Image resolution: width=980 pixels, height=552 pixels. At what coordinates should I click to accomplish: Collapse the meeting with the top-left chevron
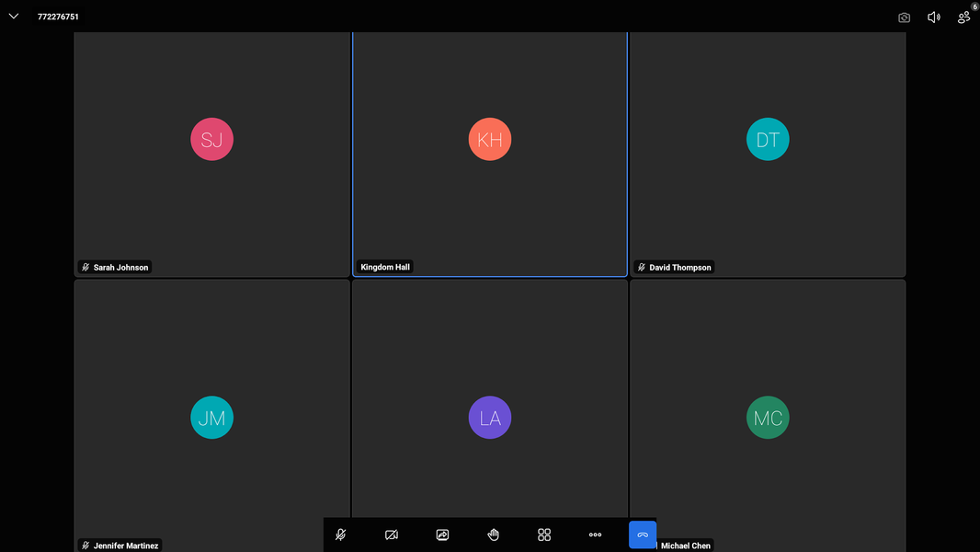[x=13, y=16]
